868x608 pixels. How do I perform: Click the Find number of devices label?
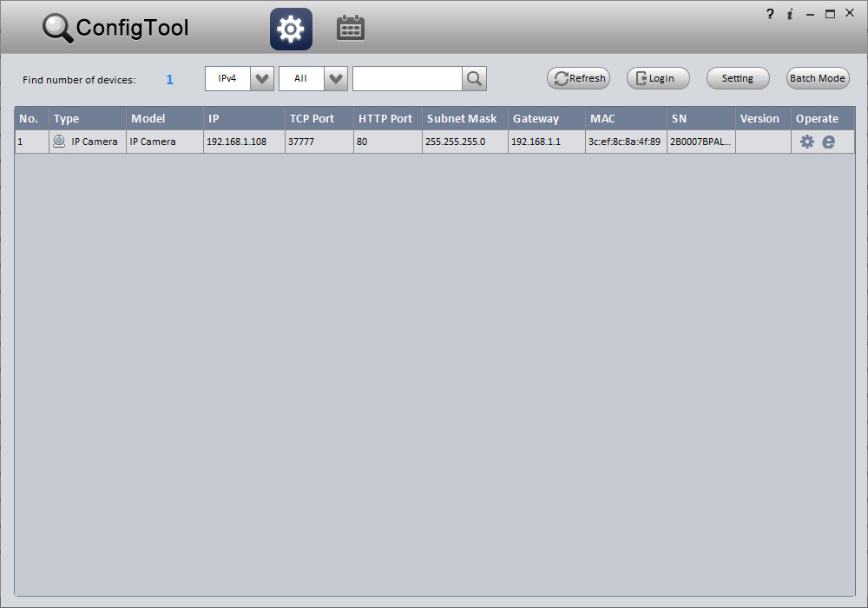(79, 80)
